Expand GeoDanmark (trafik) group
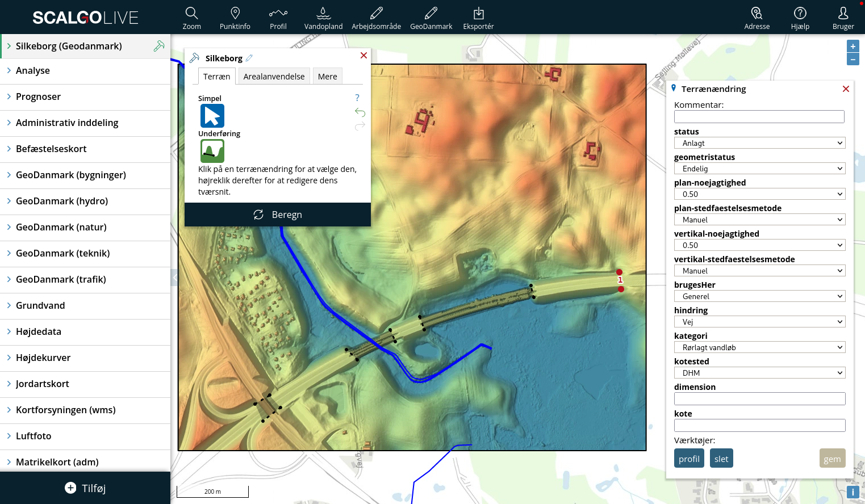This screenshot has width=865, height=504. click(85, 280)
